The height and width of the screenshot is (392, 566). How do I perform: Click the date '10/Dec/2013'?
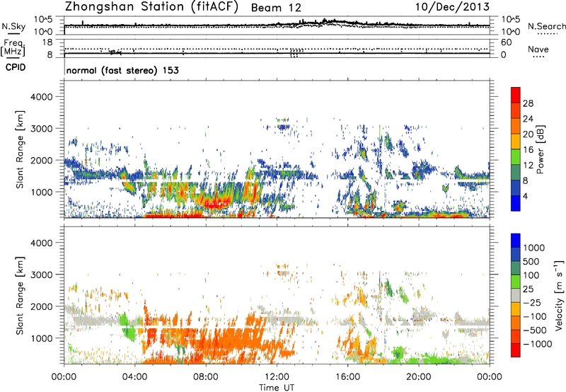(x=452, y=7)
